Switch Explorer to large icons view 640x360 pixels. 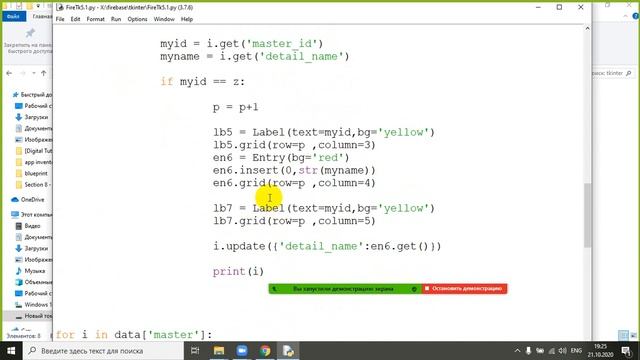(x=633, y=336)
